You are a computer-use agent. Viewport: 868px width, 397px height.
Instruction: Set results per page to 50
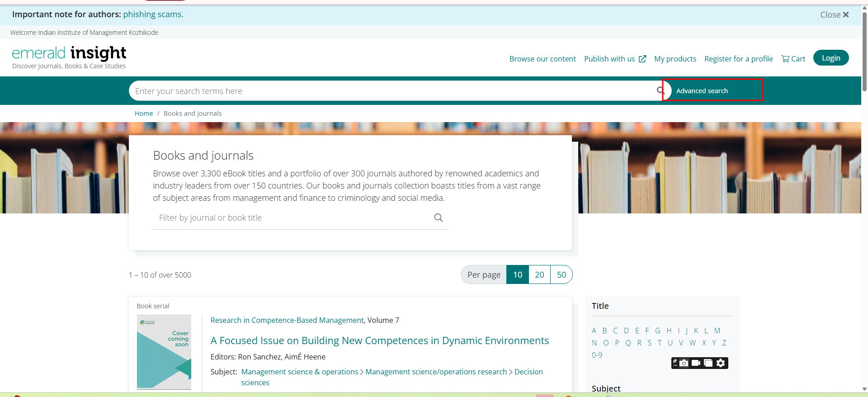(561, 274)
